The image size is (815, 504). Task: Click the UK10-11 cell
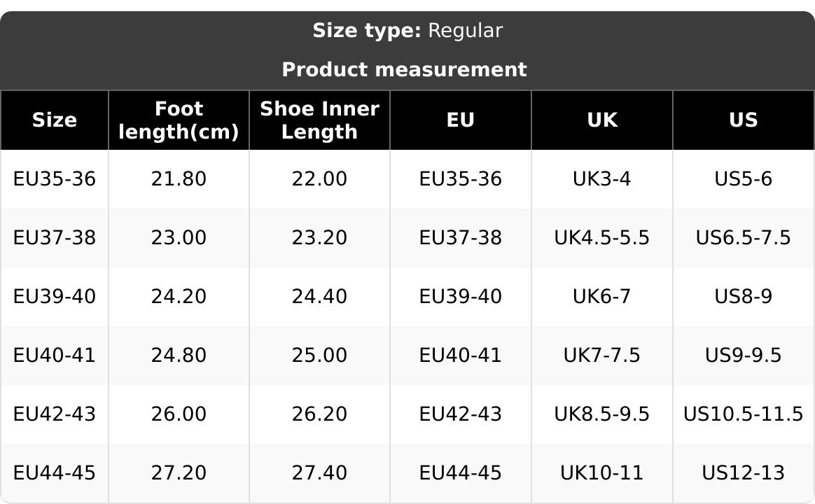point(602,473)
